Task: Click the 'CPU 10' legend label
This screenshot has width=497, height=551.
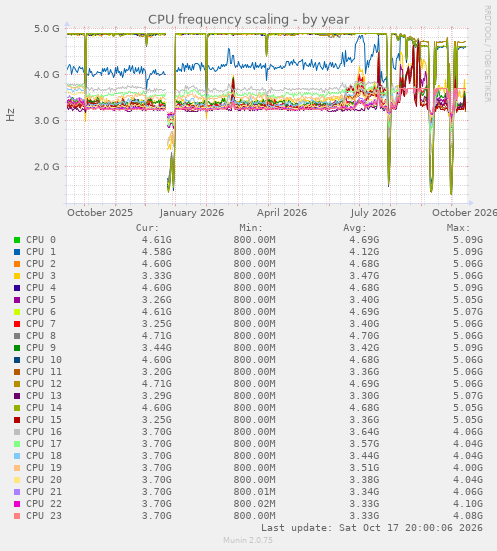Action: (x=44, y=360)
